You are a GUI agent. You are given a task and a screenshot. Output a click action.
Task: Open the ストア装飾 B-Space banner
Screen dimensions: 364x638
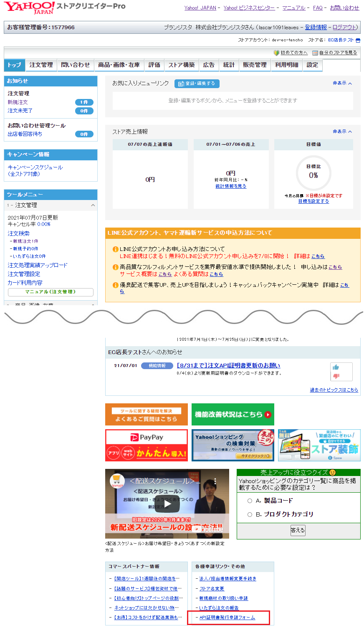pos(319,445)
